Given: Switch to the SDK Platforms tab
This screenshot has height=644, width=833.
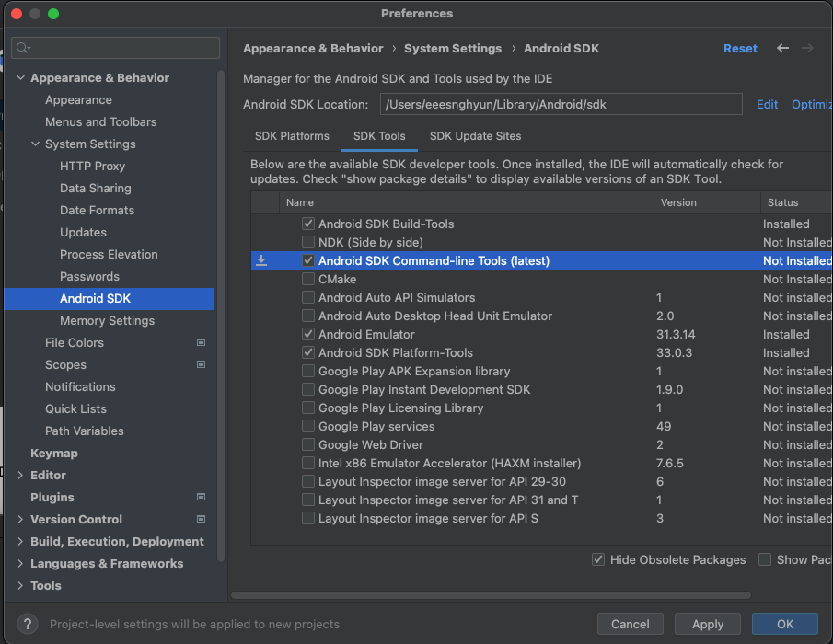Looking at the screenshot, I should [292, 136].
